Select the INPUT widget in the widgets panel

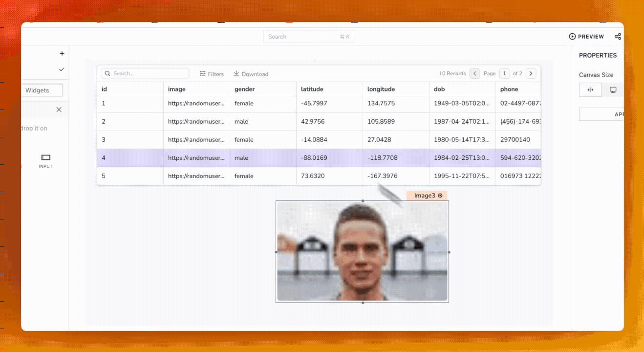(x=45, y=160)
